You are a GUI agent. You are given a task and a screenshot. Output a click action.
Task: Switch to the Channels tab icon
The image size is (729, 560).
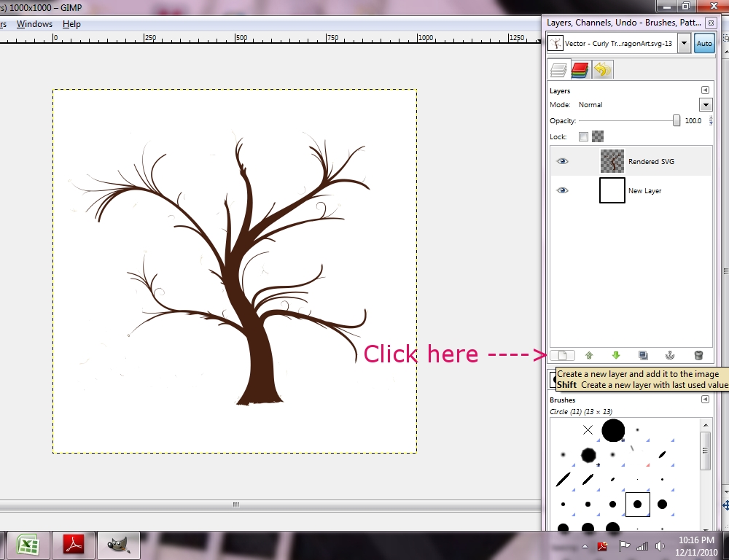[x=580, y=69]
